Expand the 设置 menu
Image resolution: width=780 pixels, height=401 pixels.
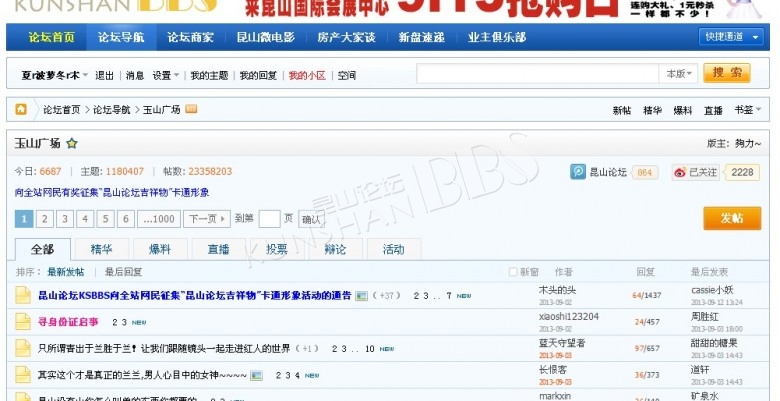[x=165, y=75]
